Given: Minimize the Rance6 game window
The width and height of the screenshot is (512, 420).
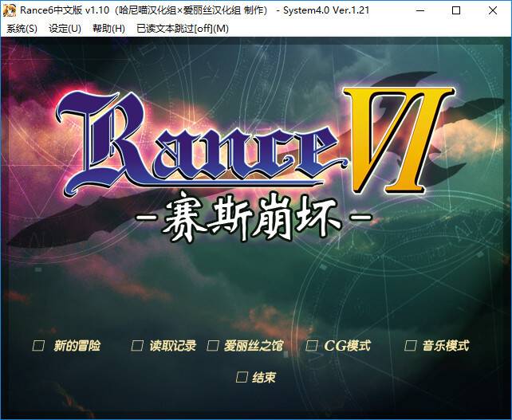Looking at the screenshot, I should 419,10.
